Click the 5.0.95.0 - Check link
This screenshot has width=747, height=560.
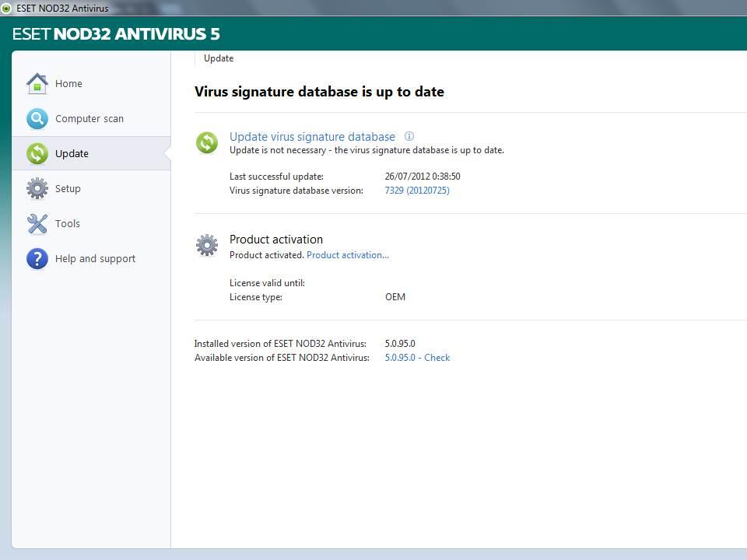coord(417,358)
